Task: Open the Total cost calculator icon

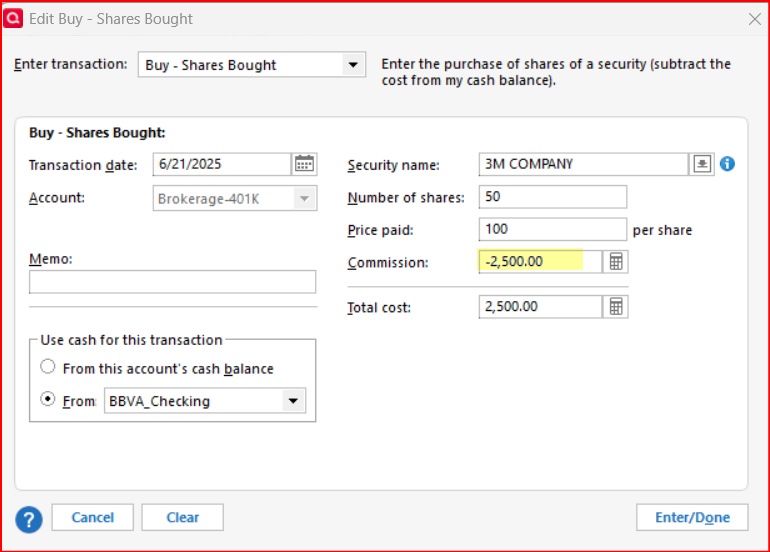Action: click(616, 307)
